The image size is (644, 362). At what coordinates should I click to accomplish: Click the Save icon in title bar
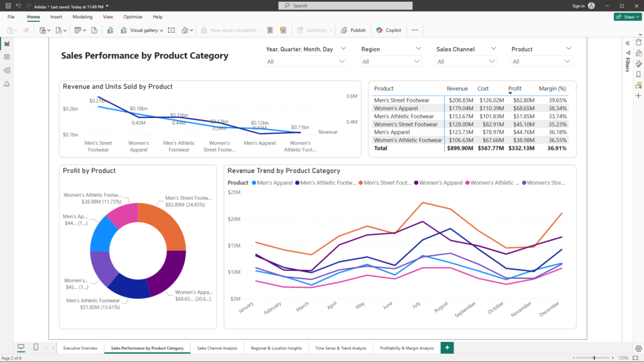tap(8, 6)
